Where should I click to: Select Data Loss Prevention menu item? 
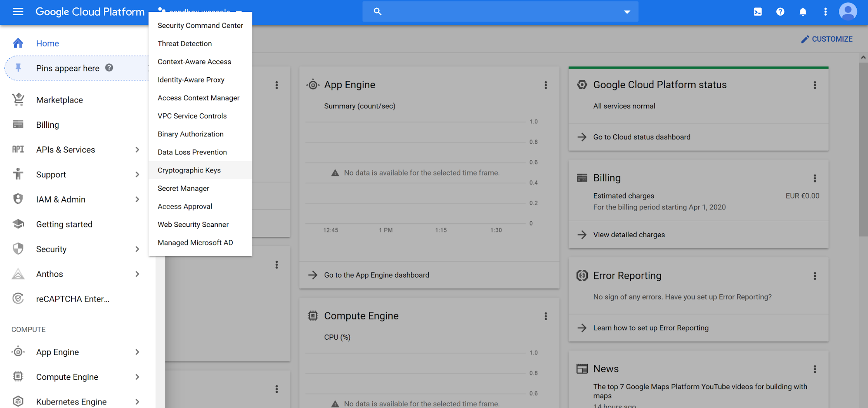(x=200, y=152)
